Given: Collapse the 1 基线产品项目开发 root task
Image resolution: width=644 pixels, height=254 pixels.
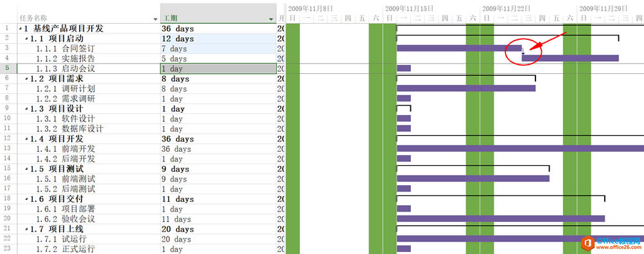Looking at the screenshot, I should tap(21, 29).
